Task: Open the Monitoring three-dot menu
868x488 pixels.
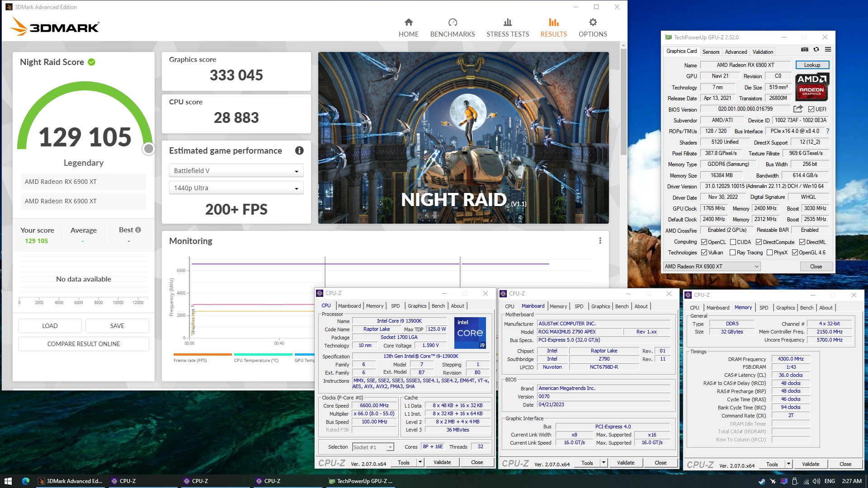Action: [600, 241]
